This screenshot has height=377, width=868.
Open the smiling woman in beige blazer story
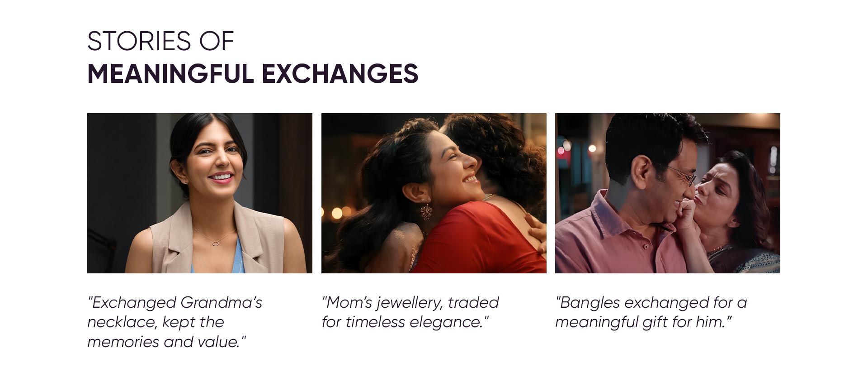click(199, 193)
